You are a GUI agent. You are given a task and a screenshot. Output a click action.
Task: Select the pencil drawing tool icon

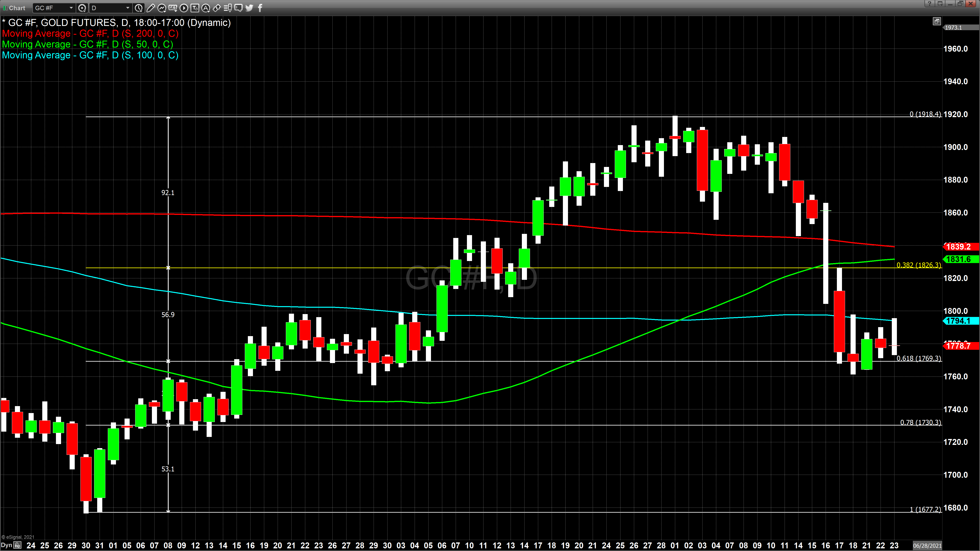tap(151, 8)
